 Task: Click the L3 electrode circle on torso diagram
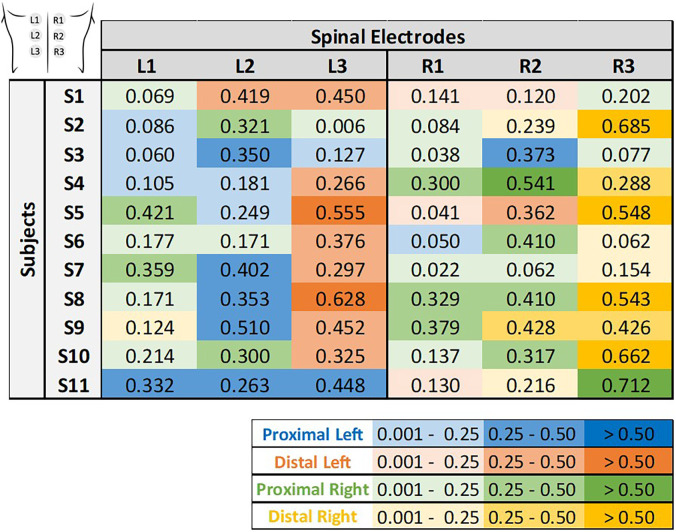tap(35, 51)
